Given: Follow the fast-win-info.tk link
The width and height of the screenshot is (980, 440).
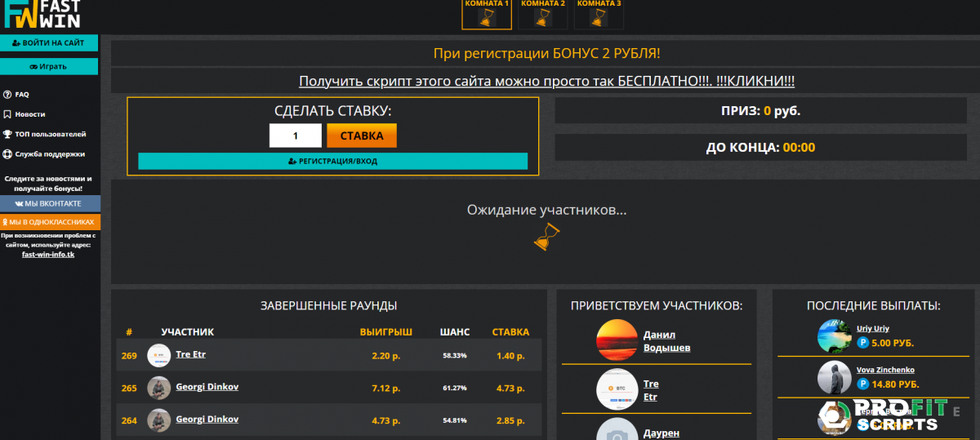Looking at the screenshot, I should pos(48,254).
